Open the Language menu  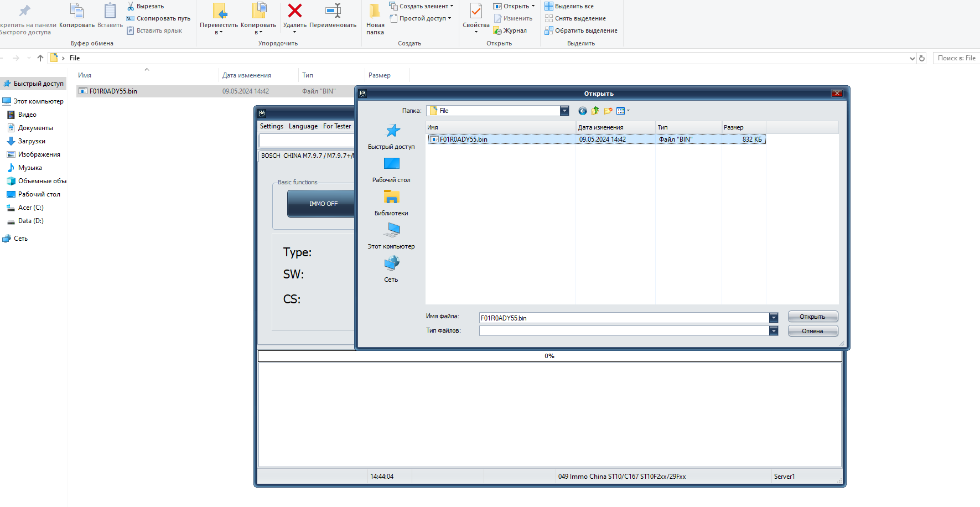click(303, 126)
